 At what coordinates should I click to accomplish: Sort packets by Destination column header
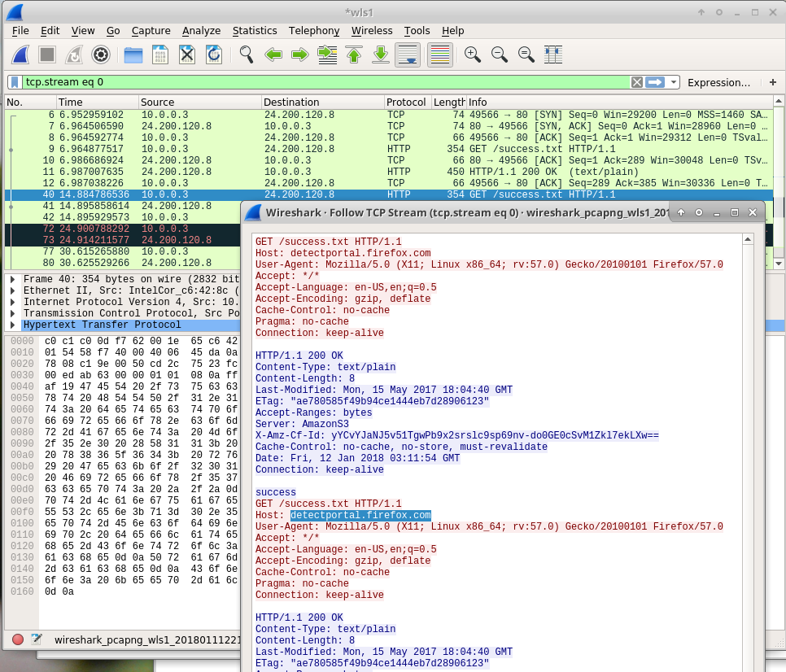click(323, 103)
